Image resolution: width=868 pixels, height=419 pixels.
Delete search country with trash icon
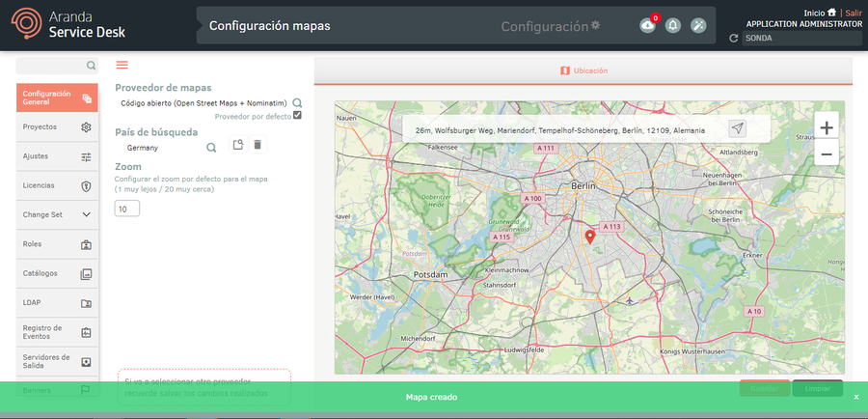[258, 145]
